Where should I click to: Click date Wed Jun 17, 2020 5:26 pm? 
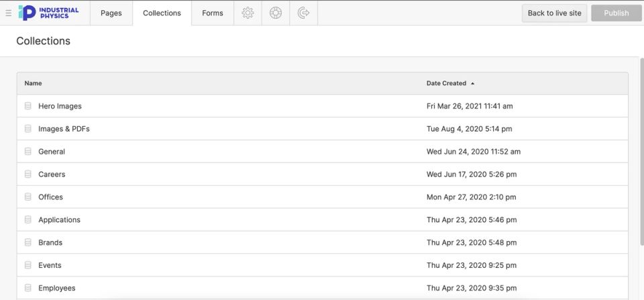[x=472, y=174]
